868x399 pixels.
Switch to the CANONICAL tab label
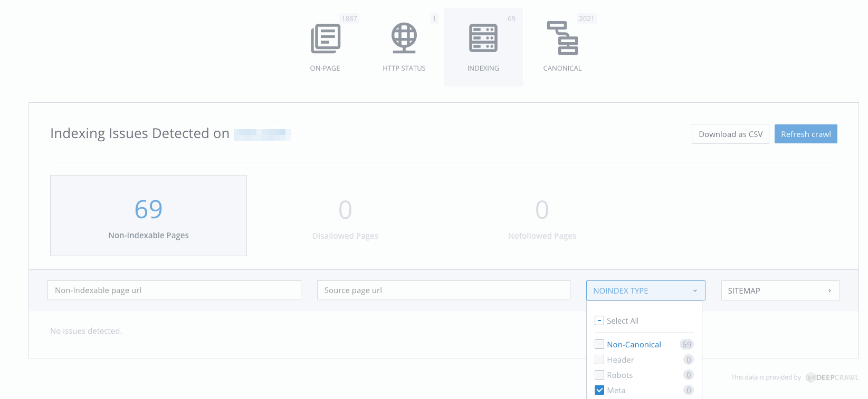point(562,68)
